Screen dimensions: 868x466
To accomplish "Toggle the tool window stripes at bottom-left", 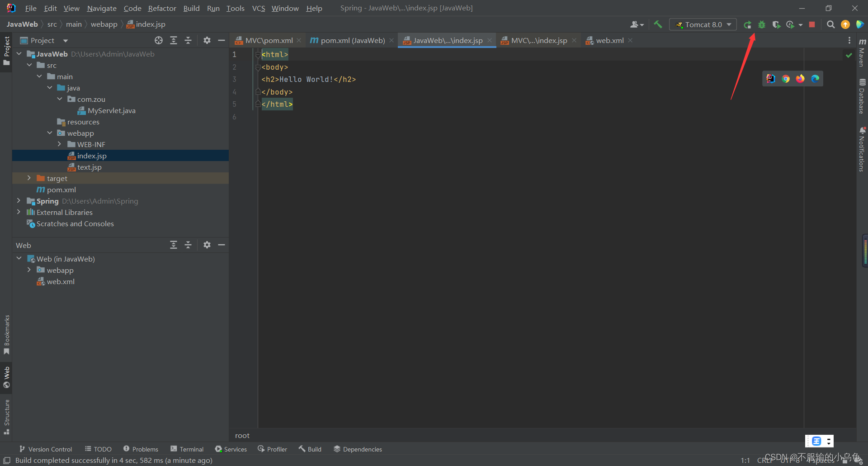I will tap(7, 460).
